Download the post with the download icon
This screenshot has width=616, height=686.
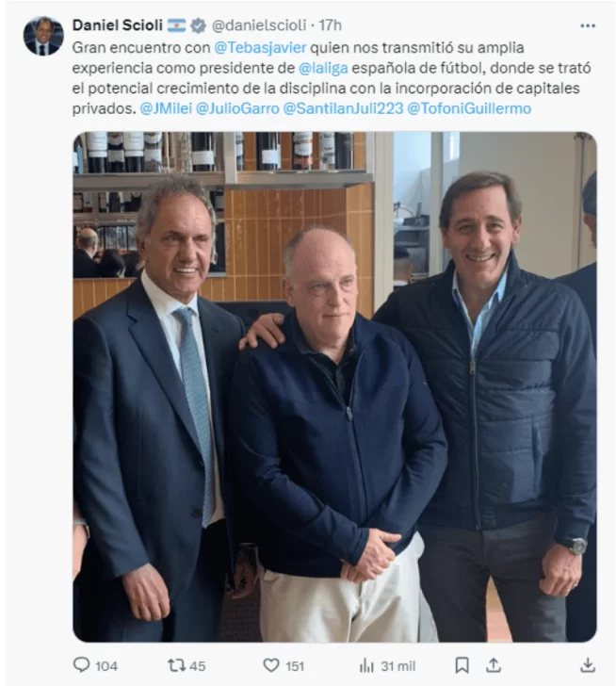click(588, 665)
